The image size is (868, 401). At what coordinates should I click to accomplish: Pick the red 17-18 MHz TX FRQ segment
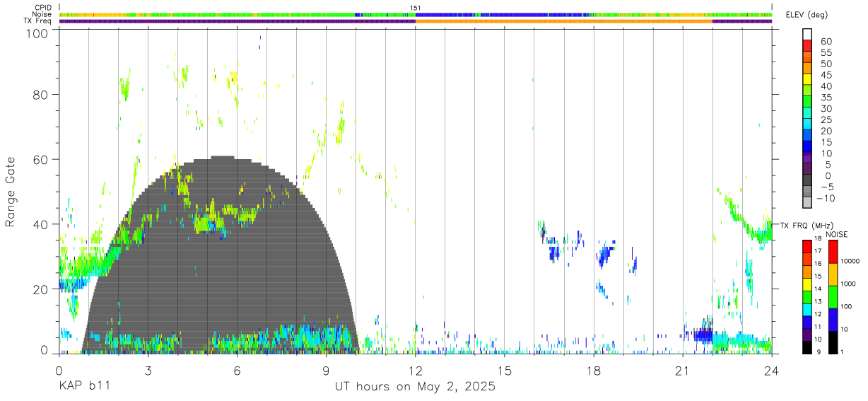807,246
